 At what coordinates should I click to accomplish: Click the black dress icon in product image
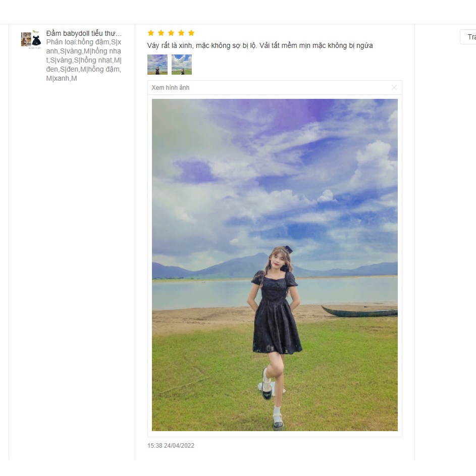36,40
